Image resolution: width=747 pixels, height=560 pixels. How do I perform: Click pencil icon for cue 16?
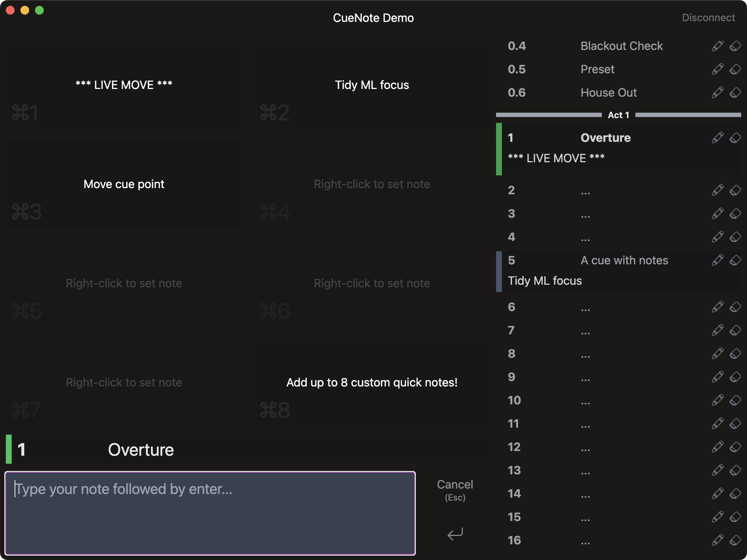click(x=717, y=540)
